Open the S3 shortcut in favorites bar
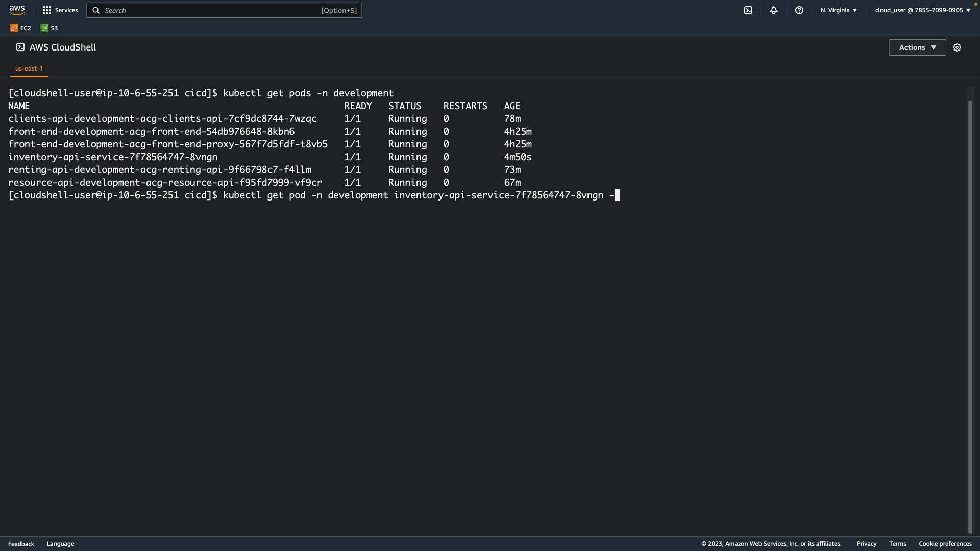980x551 pixels. [50, 28]
